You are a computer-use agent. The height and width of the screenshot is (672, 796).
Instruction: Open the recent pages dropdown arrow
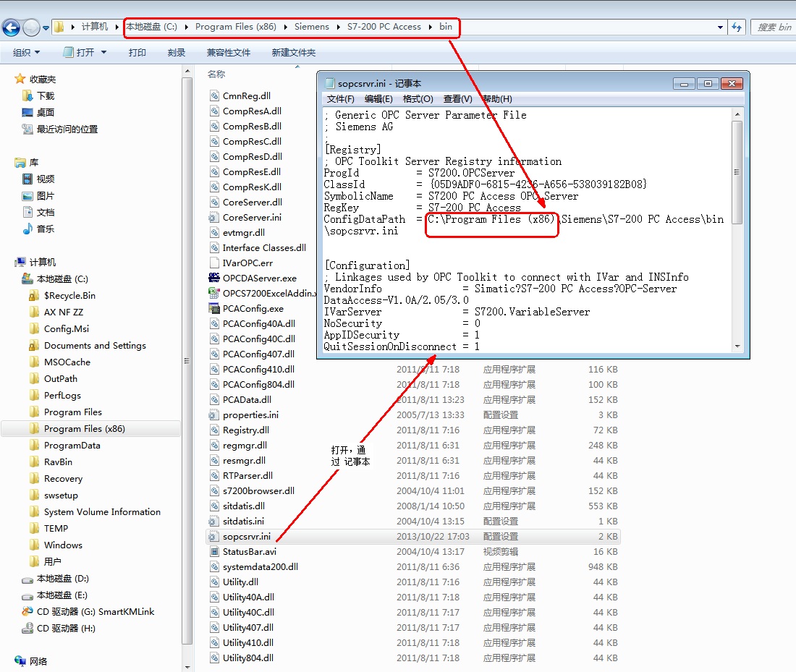[46, 28]
